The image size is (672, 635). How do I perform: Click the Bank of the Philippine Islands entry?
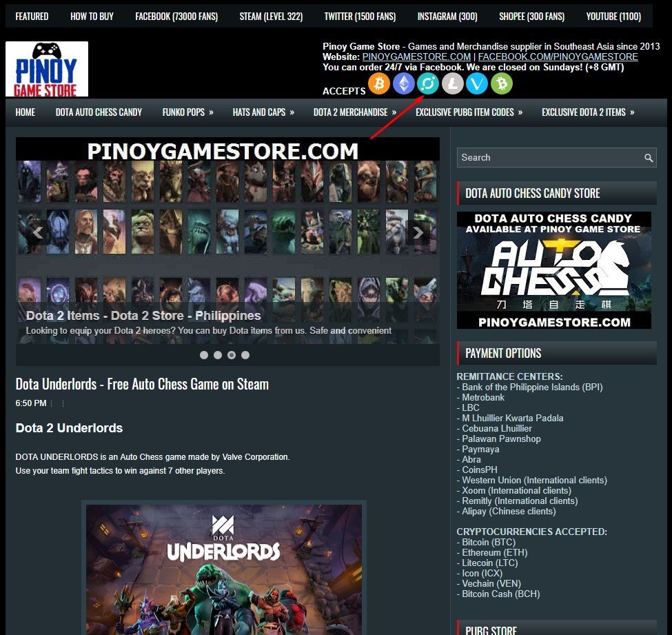tap(530, 387)
